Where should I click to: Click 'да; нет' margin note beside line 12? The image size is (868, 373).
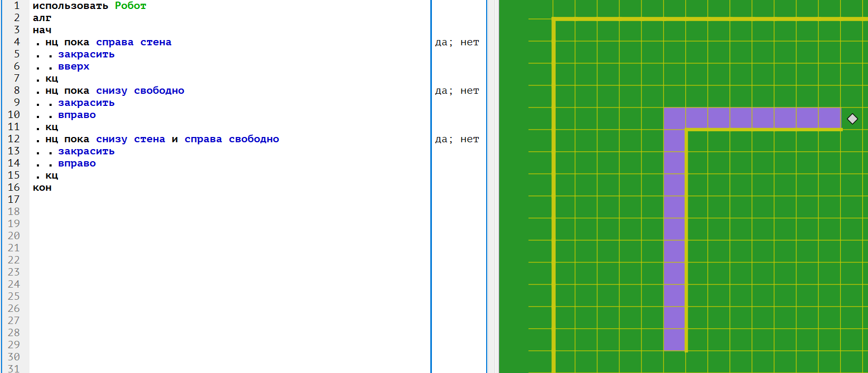(x=457, y=139)
